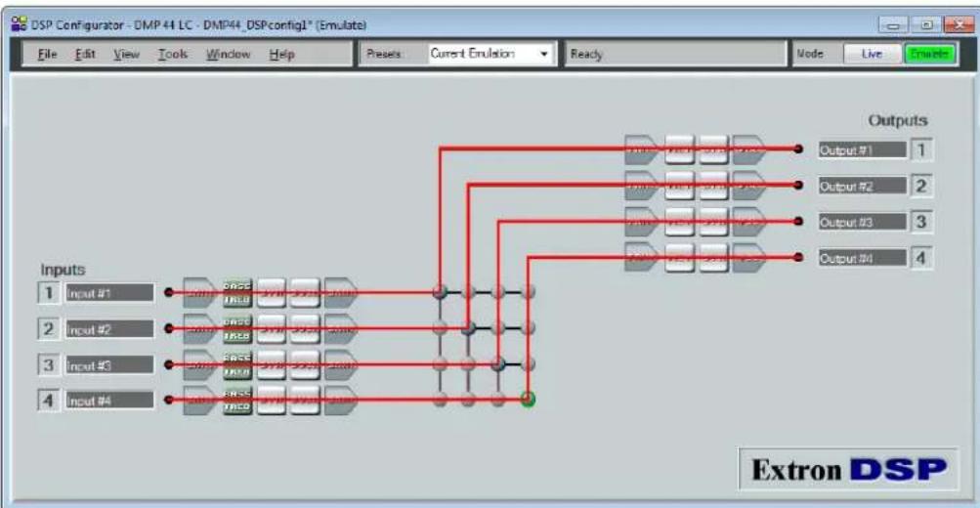Screen dimensions: 980x508
Task: Toggle mix-point Input #2 to Output #3
Action: pos(498,327)
